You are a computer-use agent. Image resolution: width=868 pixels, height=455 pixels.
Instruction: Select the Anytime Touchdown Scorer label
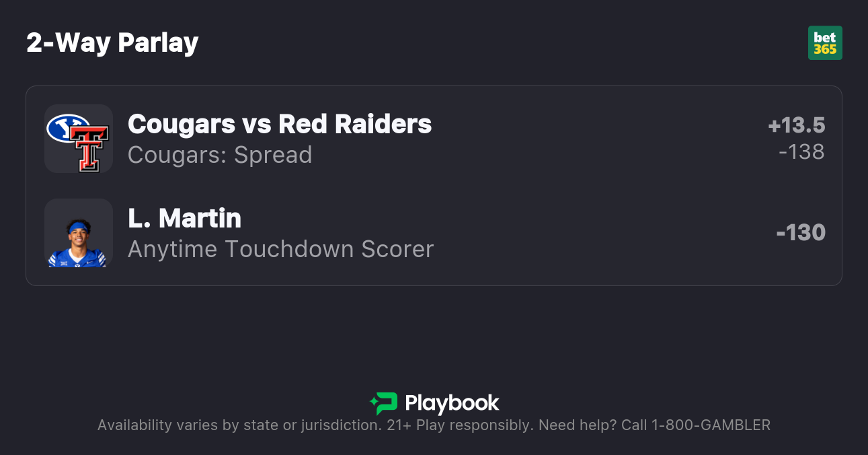click(x=280, y=249)
